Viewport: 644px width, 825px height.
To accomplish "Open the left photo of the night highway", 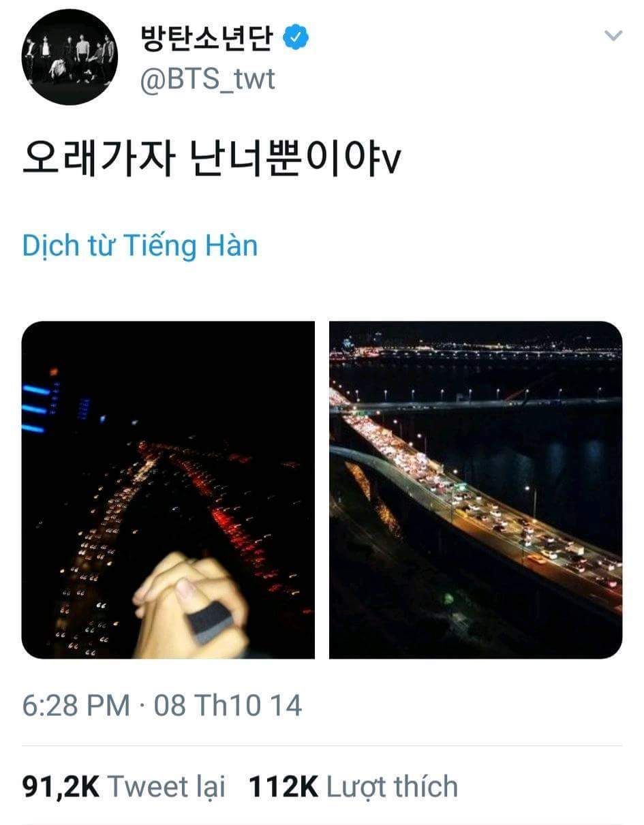I will point(168,490).
